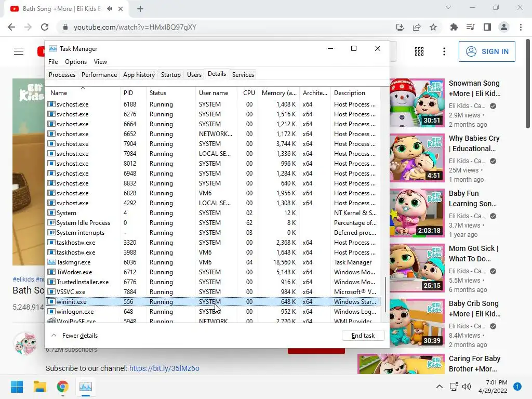
Task: Open the YouTube apps grid icon
Action: [419, 51]
